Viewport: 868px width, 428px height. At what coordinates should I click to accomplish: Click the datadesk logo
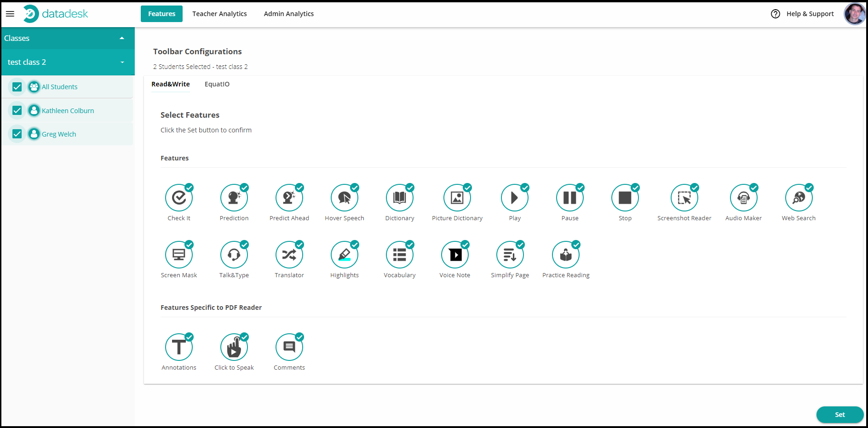click(x=56, y=14)
